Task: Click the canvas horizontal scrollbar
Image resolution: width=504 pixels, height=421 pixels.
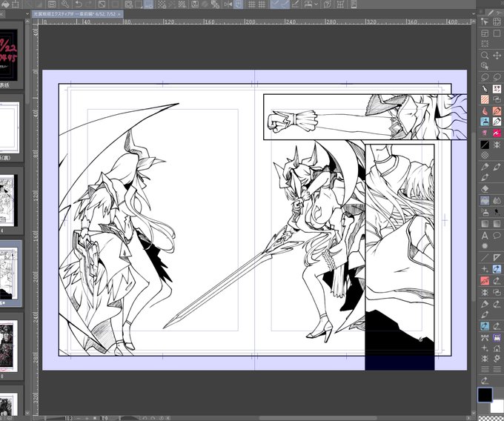Action: [x=316, y=418]
